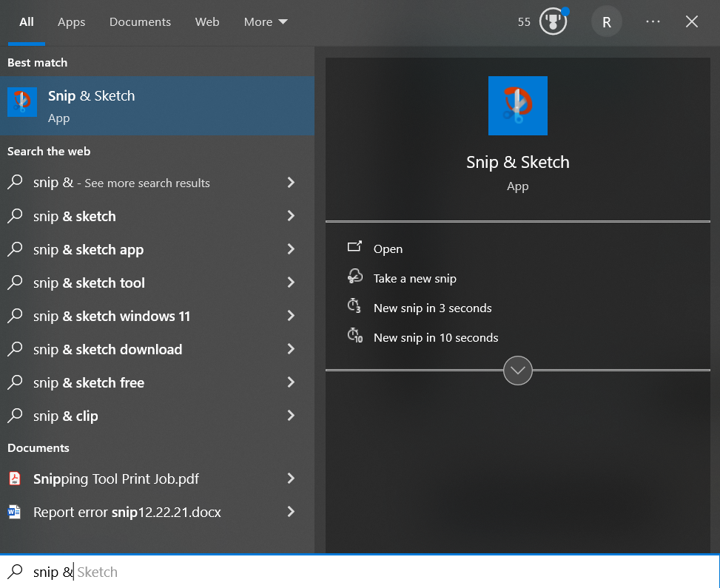Screen dimensions: 720x588
Task: Expand arrow for 'snip & sketch app'
Action: [x=291, y=249]
